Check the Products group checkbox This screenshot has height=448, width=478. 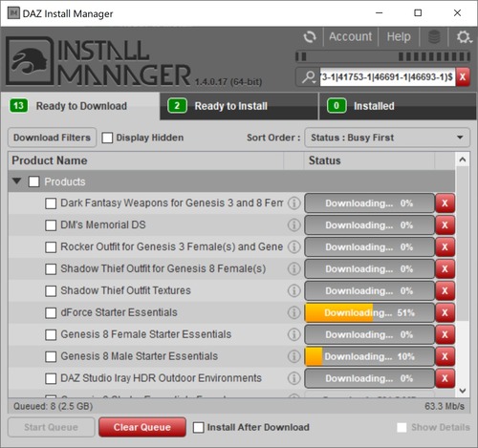click(x=33, y=181)
